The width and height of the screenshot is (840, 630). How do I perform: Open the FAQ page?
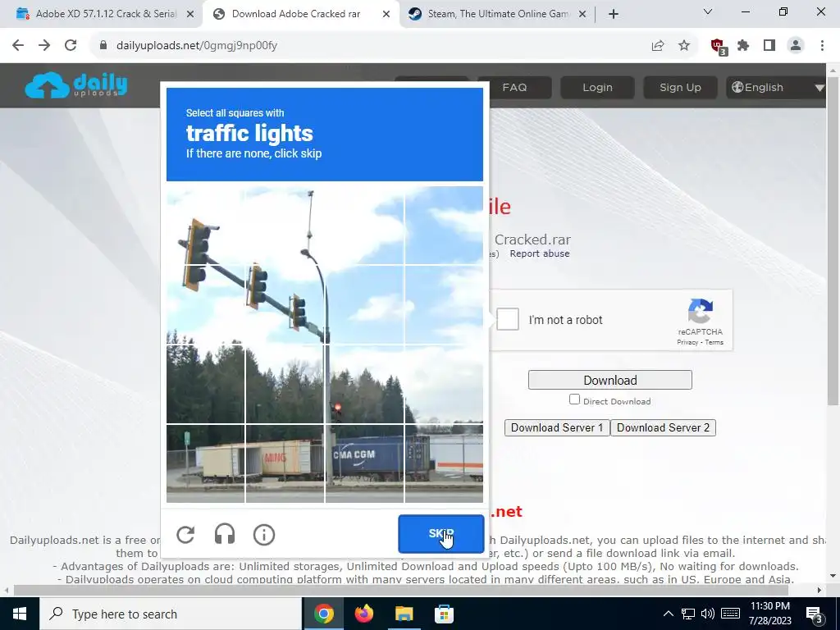(x=514, y=87)
